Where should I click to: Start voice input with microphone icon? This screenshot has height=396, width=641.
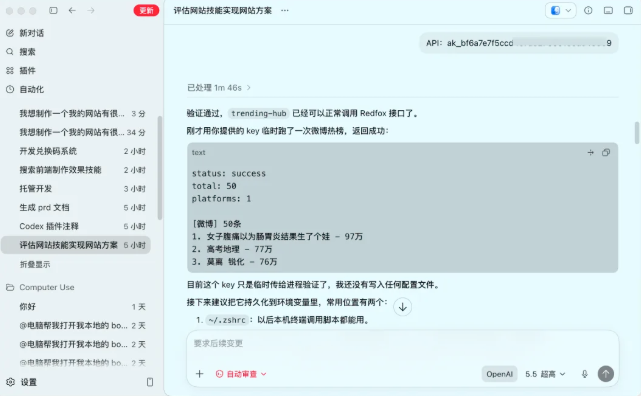[585, 374]
